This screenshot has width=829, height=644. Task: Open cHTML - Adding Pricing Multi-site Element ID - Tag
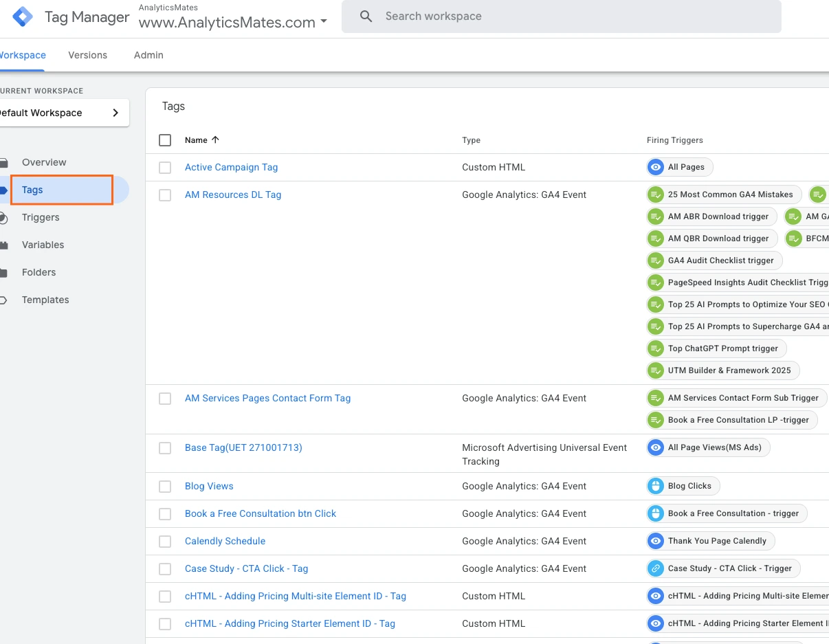point(296,596)
